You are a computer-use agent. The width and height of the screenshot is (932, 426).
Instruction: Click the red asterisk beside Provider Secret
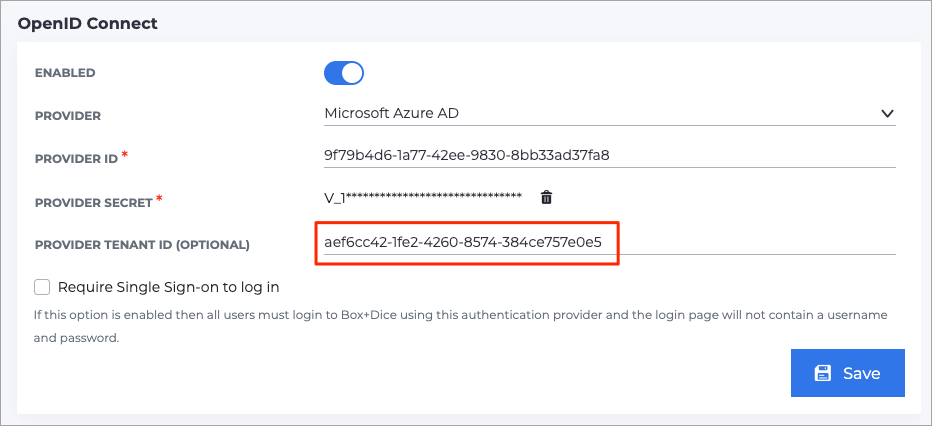pos(159,198)
